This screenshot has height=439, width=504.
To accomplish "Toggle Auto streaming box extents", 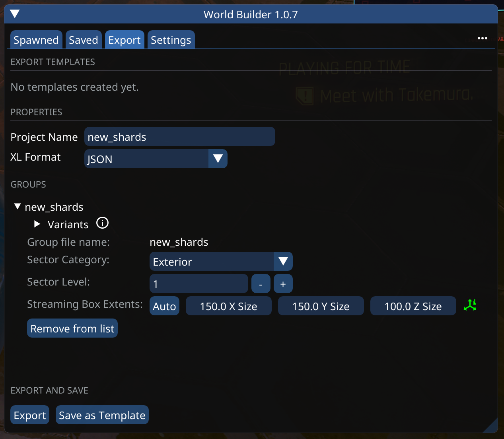I will [164, 306].
